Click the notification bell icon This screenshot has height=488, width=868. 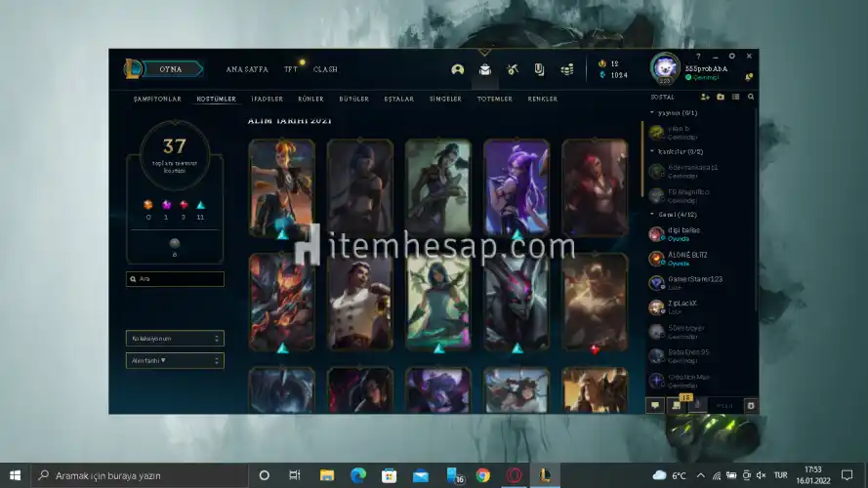pyautogui.click(x=749, y=76)
